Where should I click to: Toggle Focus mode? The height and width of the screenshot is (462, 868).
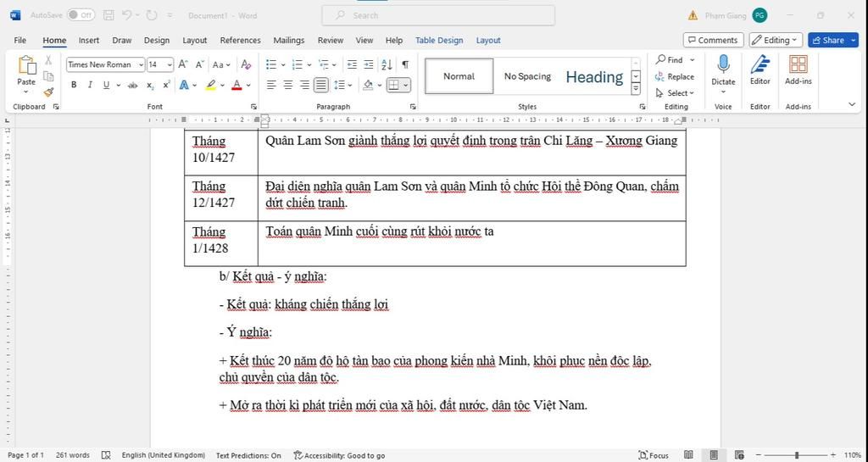pos(654,455)
